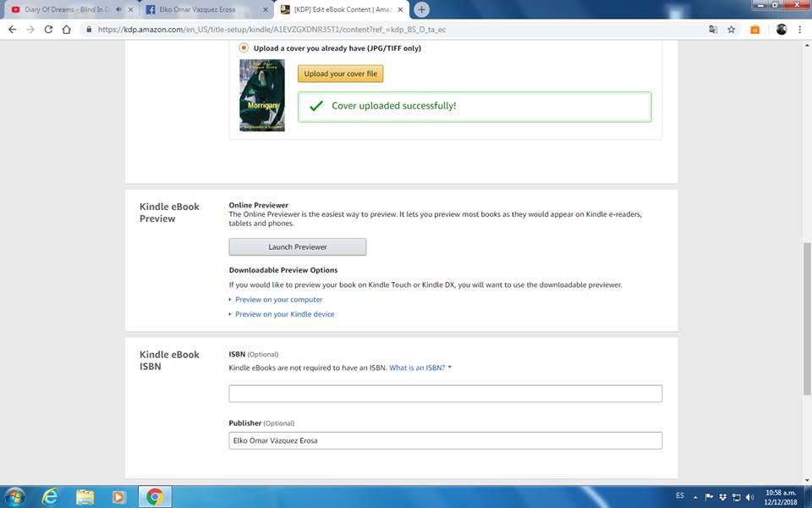Expand 'What is an ISBN?' dropdown
812x508 pixels.
(x=420, y=367)
